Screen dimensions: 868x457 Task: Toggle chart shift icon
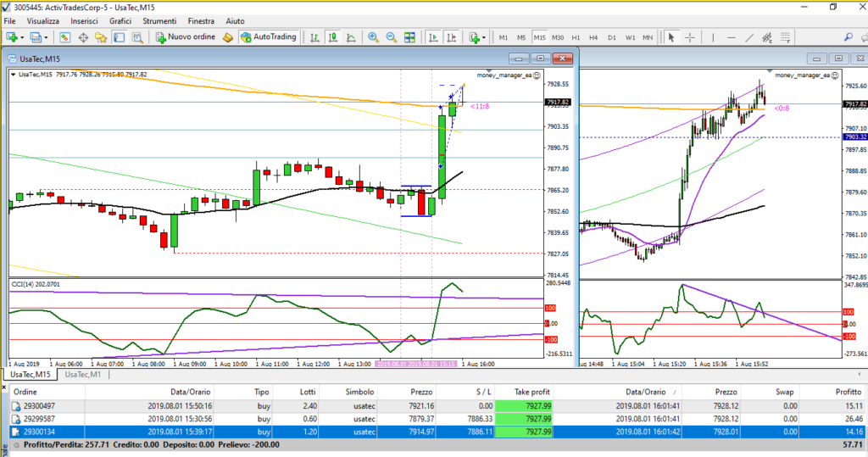[452, 37]
